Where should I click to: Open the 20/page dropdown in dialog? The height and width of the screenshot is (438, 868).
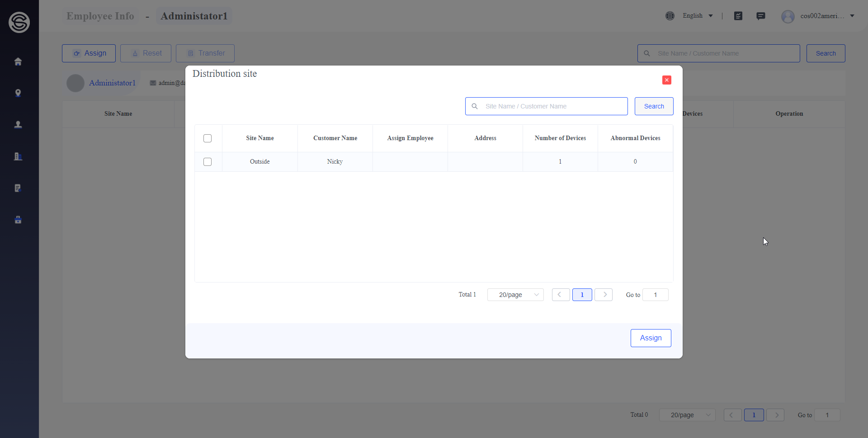515,295
